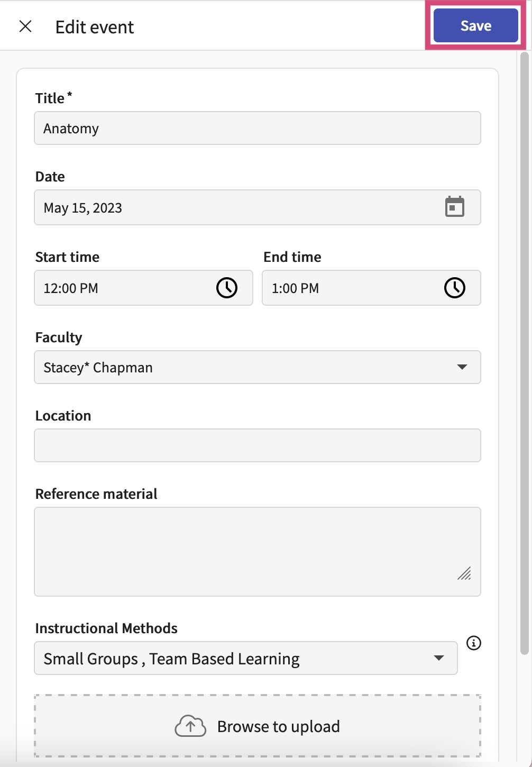The width and height of the screenshot is (532, 767).
Task: Open the info tooltip beside Instructional Methods
Action: pyautogui.click(x=473, y=643)
